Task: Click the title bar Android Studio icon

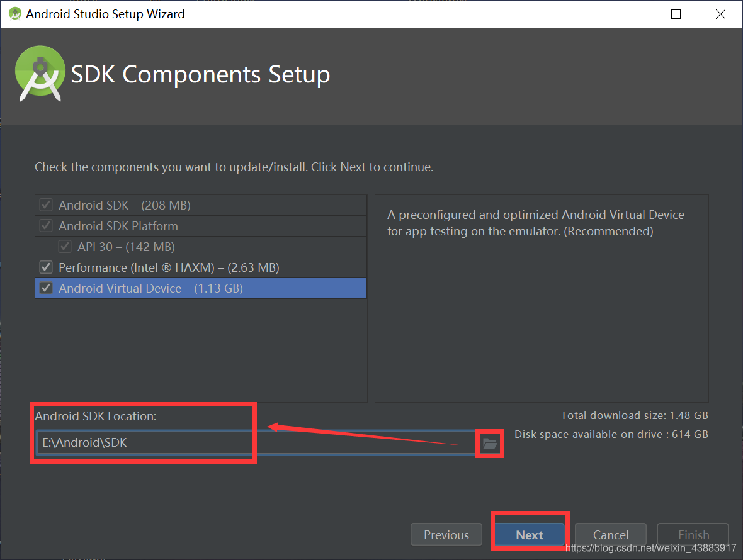Action: tap(15, 14)
